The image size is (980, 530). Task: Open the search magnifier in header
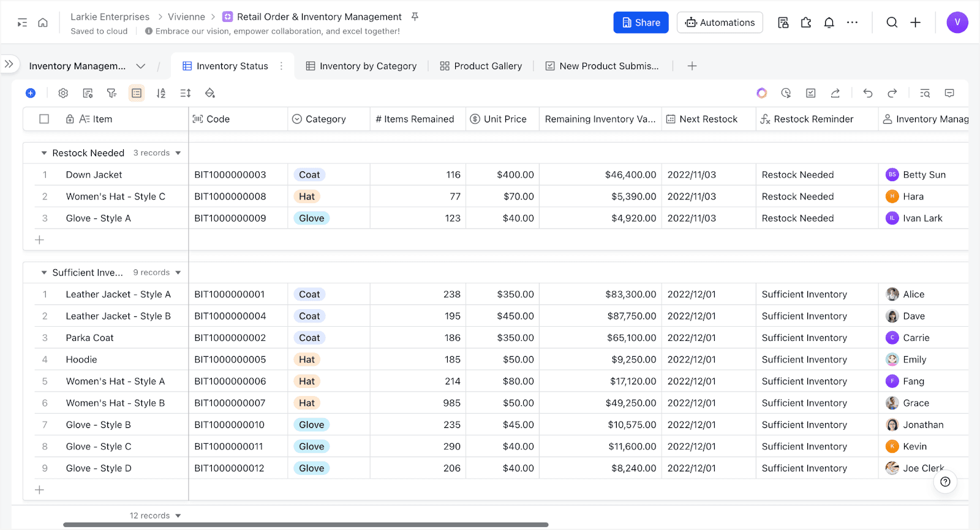point(892,23)
